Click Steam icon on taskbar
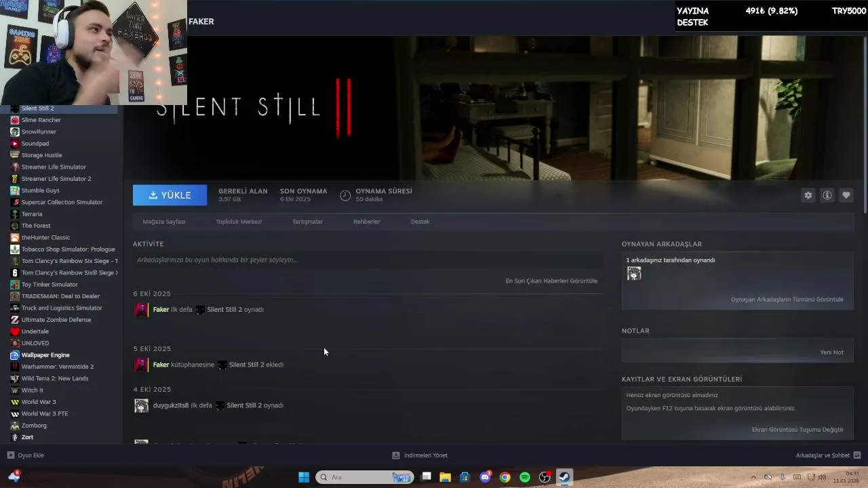This screenshot has height=488, width=868. coord(564,477)
